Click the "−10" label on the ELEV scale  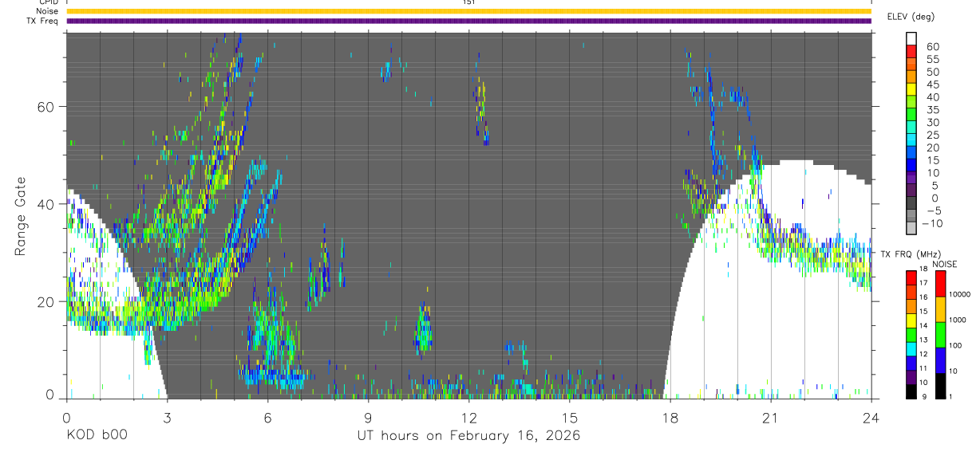click(x=931, y=224)
